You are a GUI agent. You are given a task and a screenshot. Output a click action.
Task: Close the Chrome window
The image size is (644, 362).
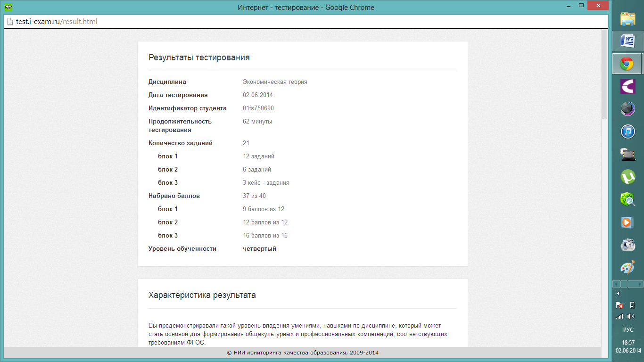pos(598,5)
